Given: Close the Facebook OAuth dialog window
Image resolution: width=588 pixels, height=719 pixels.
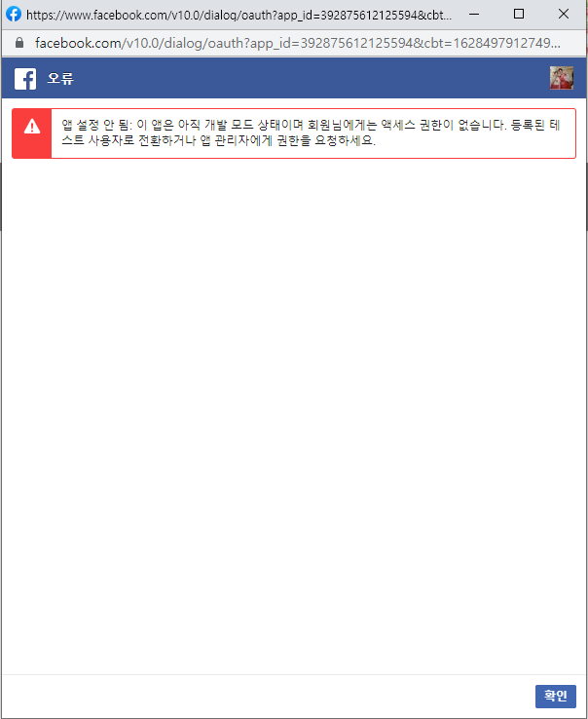Looking at the screenshot, I should tap(564, 15).
